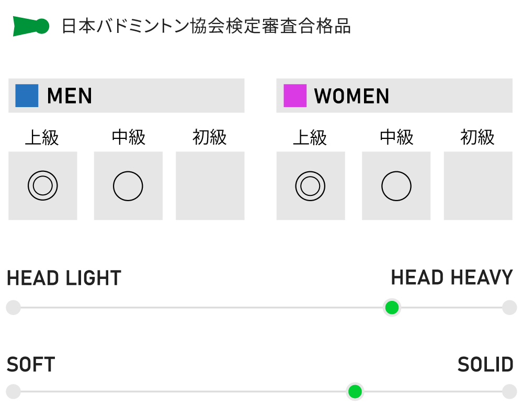523x420 pixels.
Task: Click the MEN section header
Action: 70,96
